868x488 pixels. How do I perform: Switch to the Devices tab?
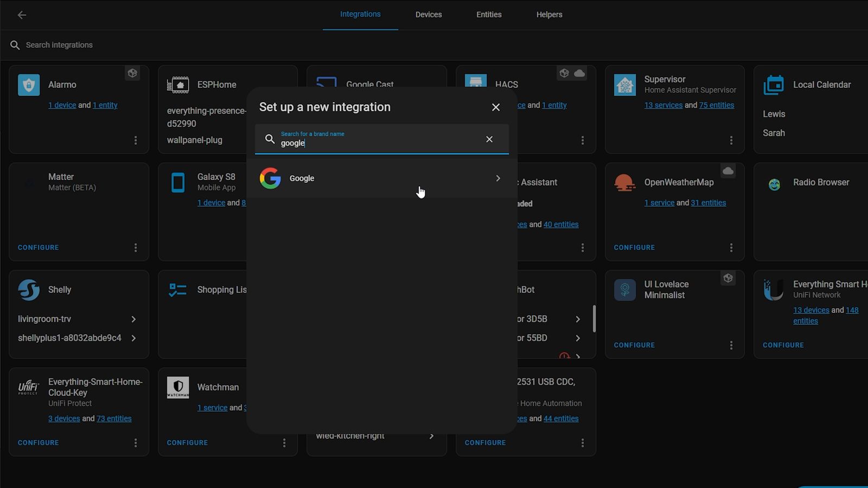tap(428, 15)
